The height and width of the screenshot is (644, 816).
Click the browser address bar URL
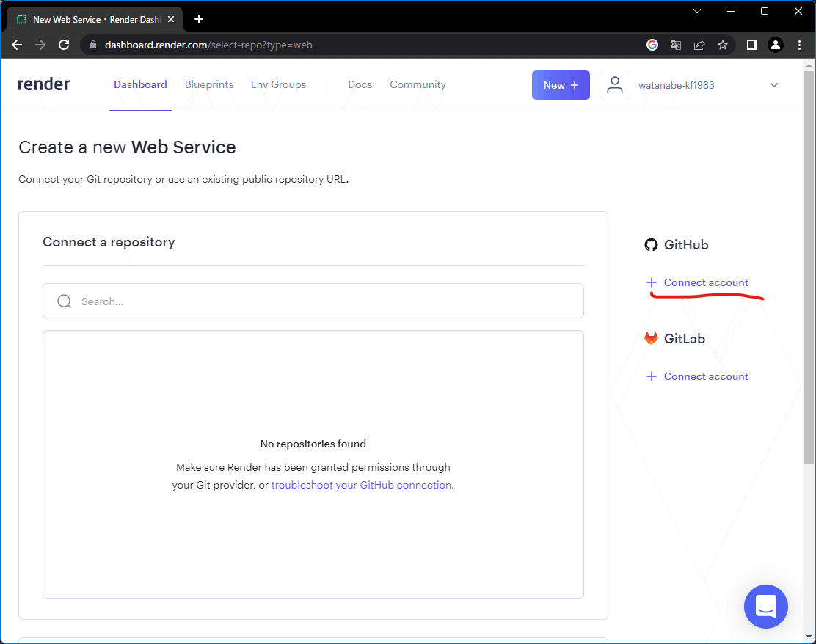pos(208,45)
